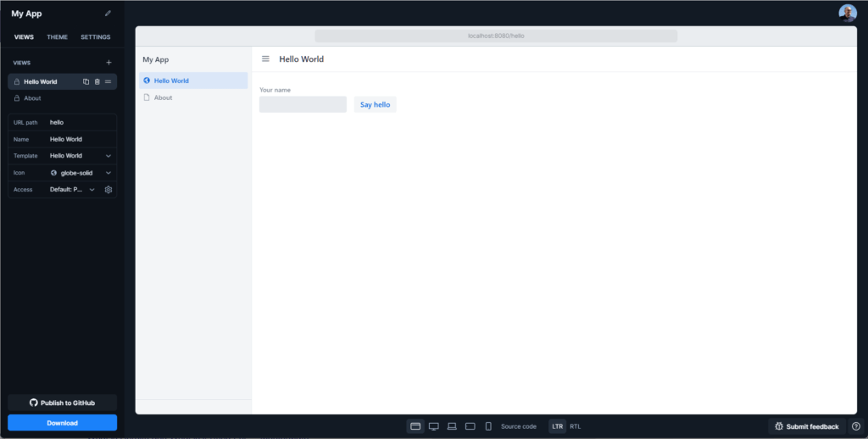This screenshot has width=868, height=439.
Task: Open the Access Default dropdown
Action: pyautogui.click(x=73, y=189)
